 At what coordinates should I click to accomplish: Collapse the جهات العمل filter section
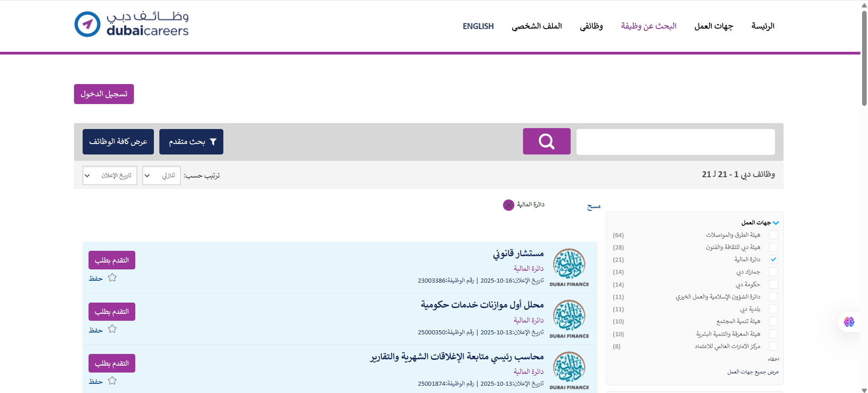(x=775, y=223)
